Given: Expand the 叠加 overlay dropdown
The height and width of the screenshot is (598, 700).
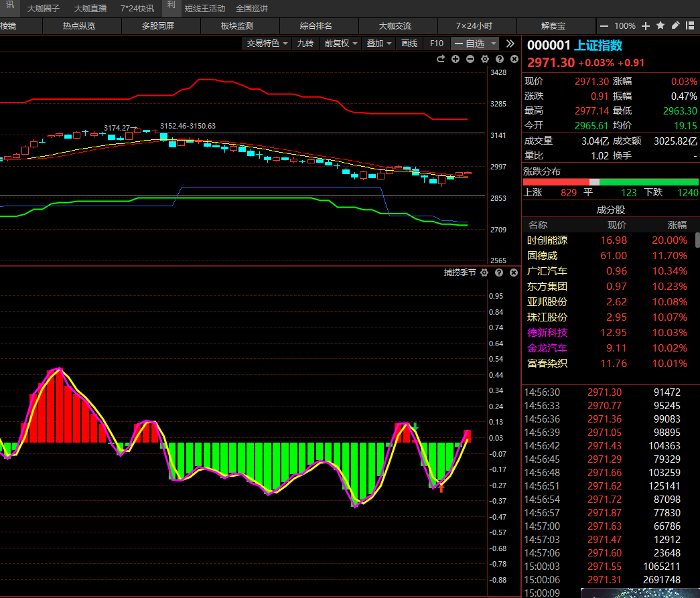Looking at the screenshot, I should click(379, 44).
